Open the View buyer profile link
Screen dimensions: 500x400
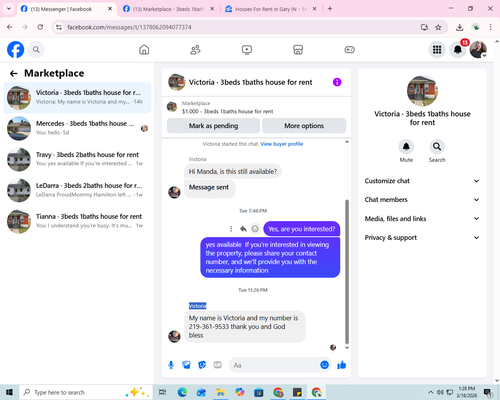pos(282,144)
